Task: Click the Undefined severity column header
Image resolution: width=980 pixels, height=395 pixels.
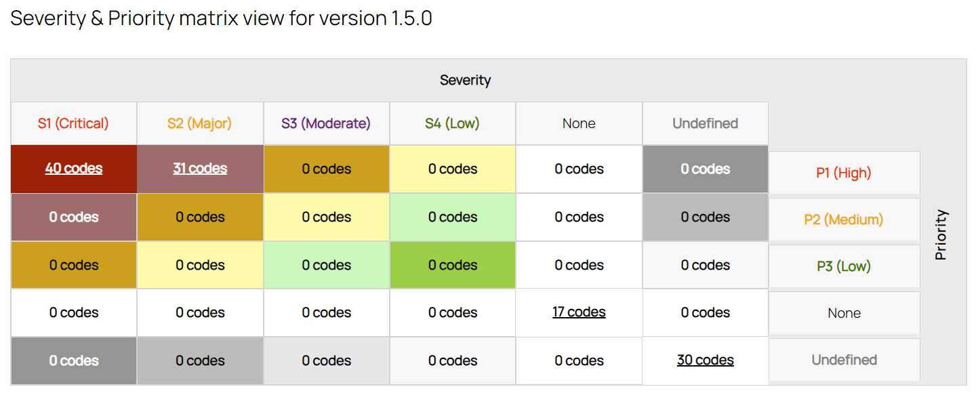Action: click(x=706, y=123)
